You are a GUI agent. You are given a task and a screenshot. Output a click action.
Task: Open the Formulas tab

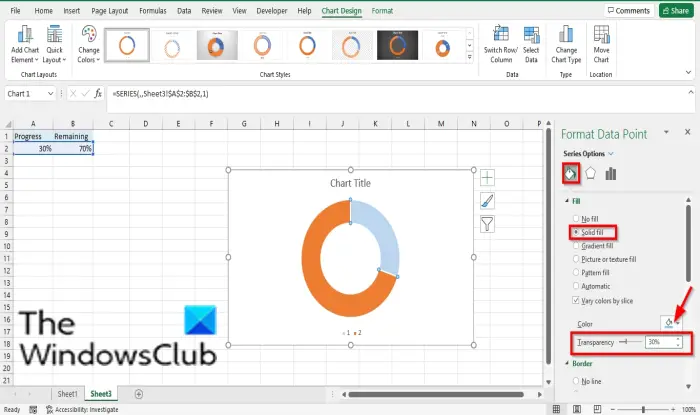point(153,11)
